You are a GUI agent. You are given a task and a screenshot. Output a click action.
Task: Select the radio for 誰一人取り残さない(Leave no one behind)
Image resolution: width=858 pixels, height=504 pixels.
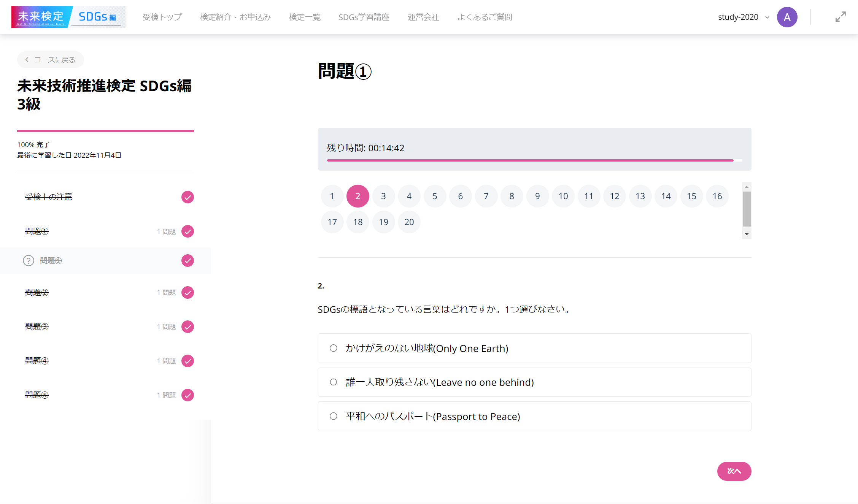[x=333, y=382]
